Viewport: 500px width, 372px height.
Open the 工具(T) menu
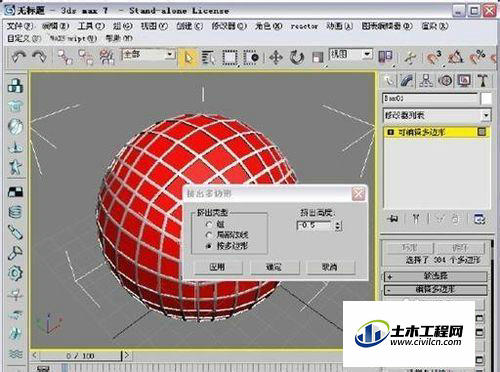(x=91, y=26)
